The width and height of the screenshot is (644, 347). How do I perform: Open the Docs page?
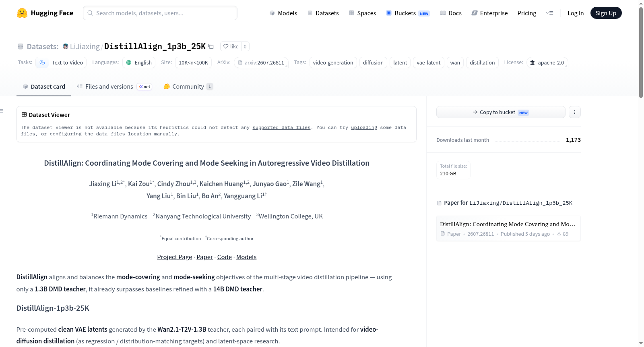pyautogui.click(x=450, y=13)
